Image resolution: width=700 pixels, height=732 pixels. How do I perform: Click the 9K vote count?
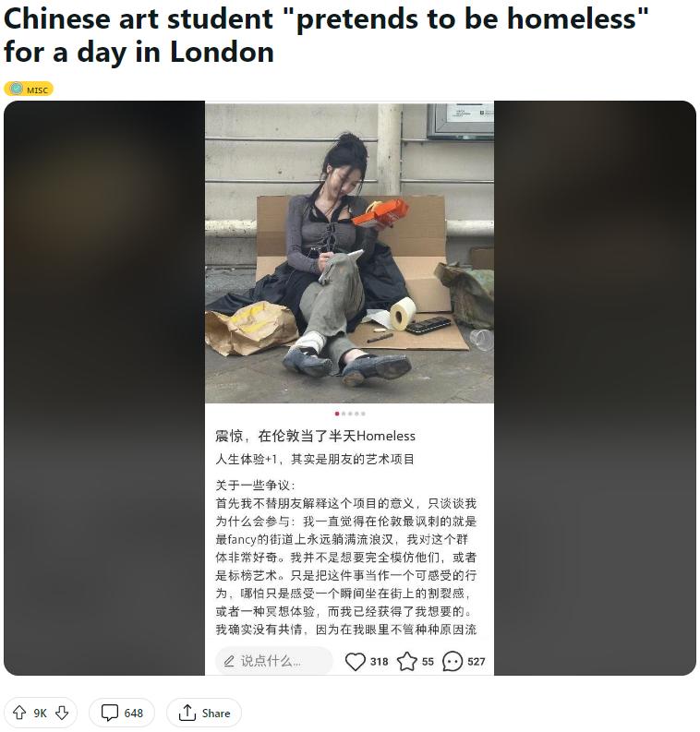click(x=40, y=713)
